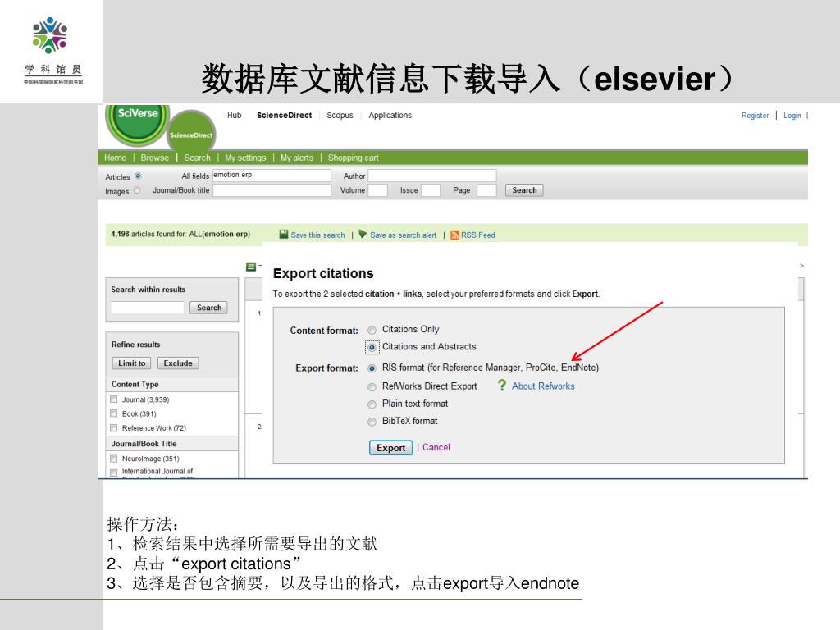Open About Refworks link
This screenshot has height=630, width=840.
point(543,386)
